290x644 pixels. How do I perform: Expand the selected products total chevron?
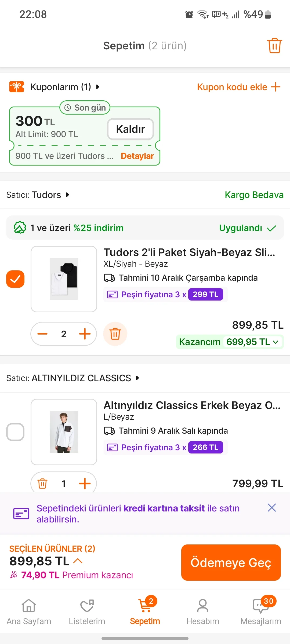(x=78, y=561)
